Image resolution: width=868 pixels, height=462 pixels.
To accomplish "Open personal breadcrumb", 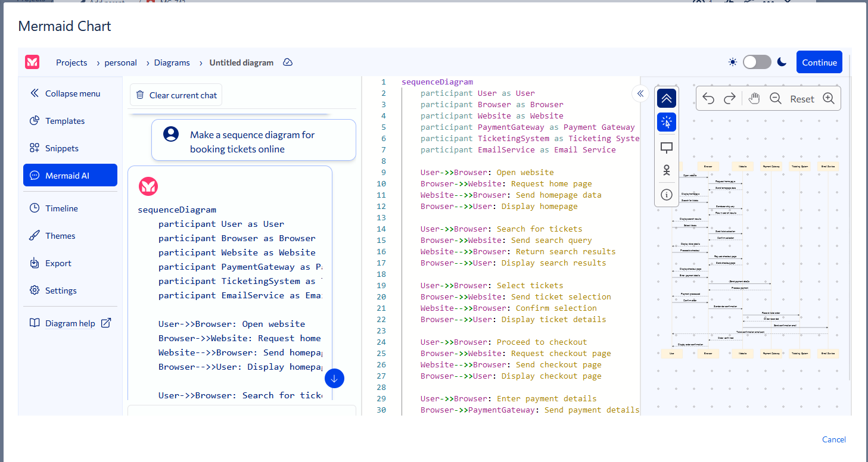I will (x=121, y=63).
